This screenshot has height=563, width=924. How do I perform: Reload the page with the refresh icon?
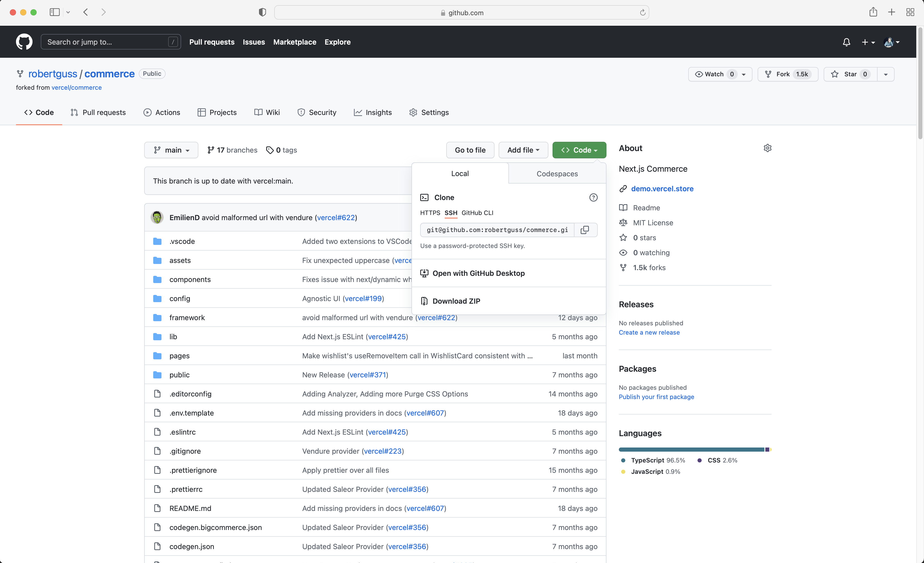[x=642, y=12]
